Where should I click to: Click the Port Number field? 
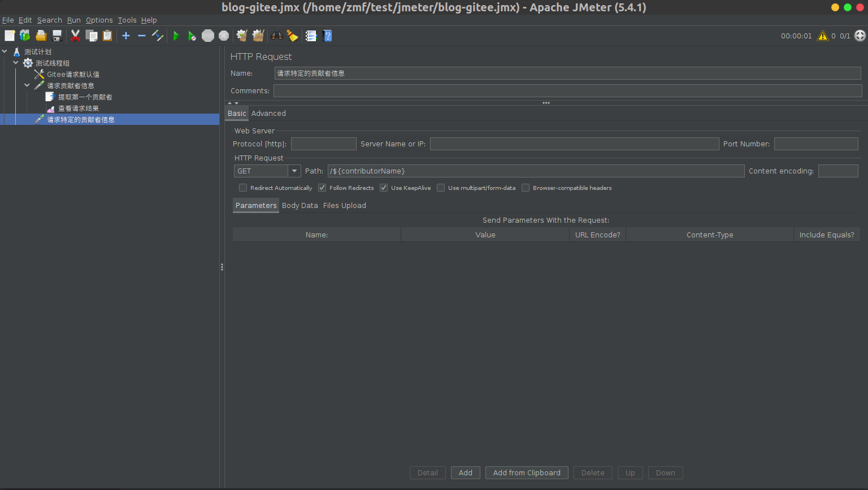pos(816,144)
